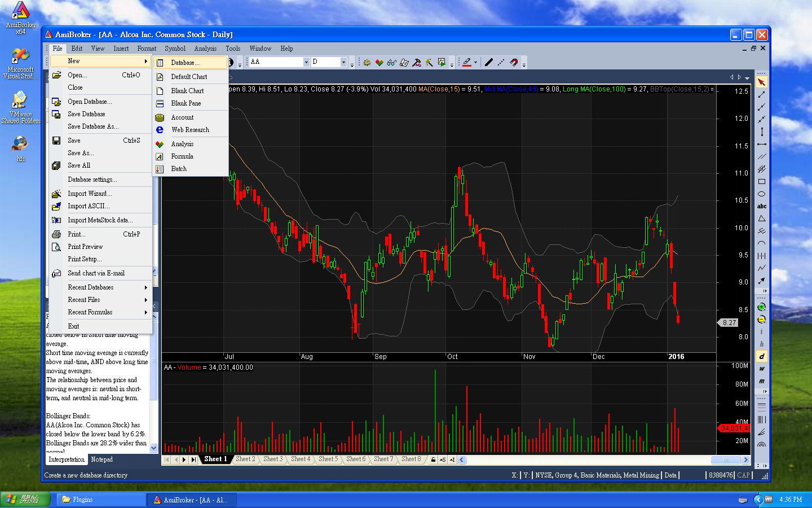Expand the pen color dropdown arrow

click(476, 63)
